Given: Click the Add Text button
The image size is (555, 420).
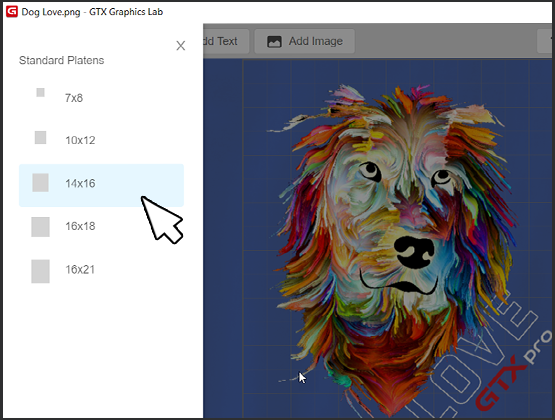Looking at the screenshot, I should [226, 41].
